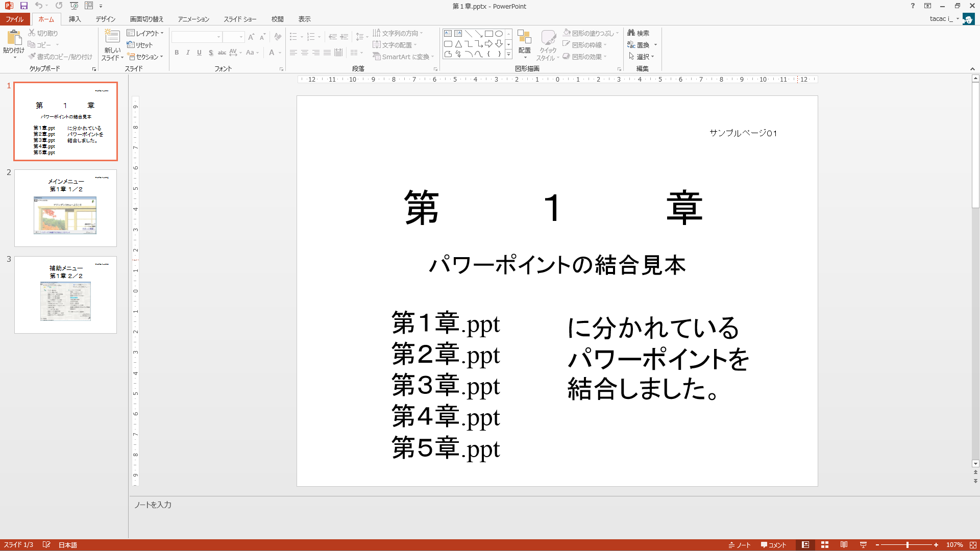Click the zoom slider handle

(x=908, y=545)
